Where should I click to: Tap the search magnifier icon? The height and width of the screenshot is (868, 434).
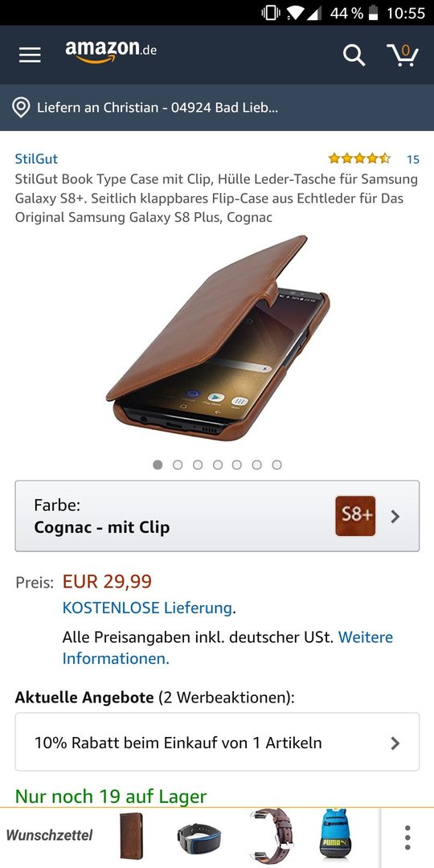click(x=354, y=55)
